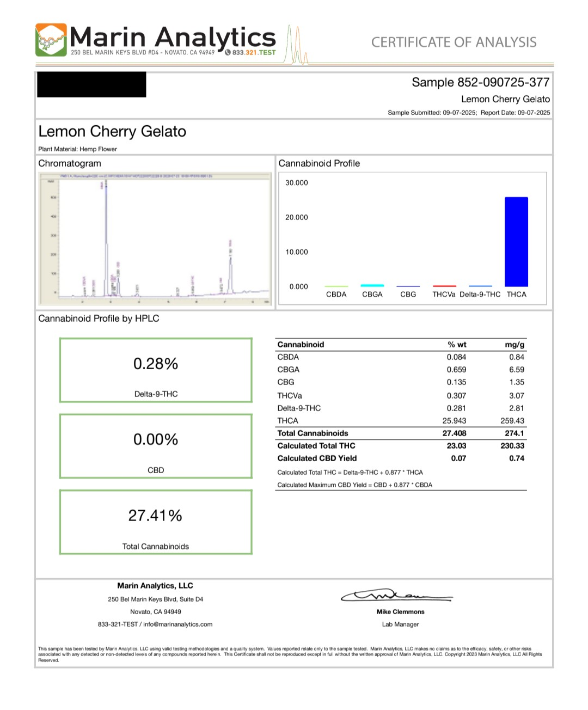Screen dimensions: 588x710
Task: Click the 30.000 y-axis label
Action: 297,183
